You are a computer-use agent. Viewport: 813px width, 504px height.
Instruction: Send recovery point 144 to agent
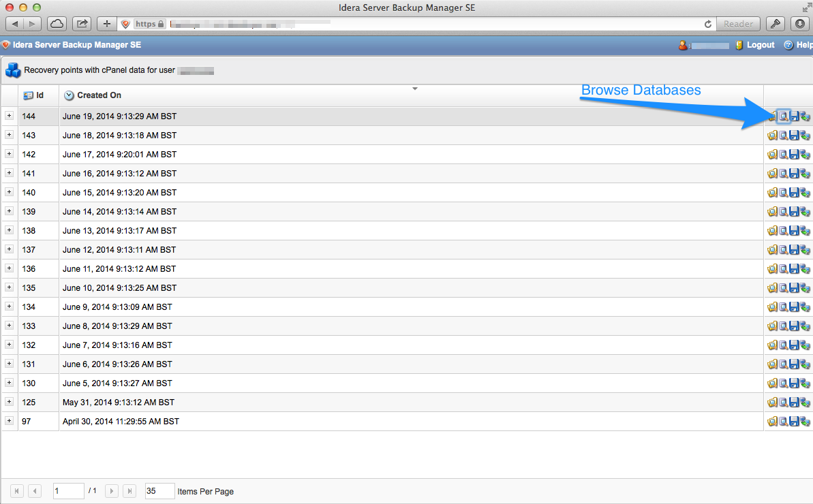[x=806, y=116]
